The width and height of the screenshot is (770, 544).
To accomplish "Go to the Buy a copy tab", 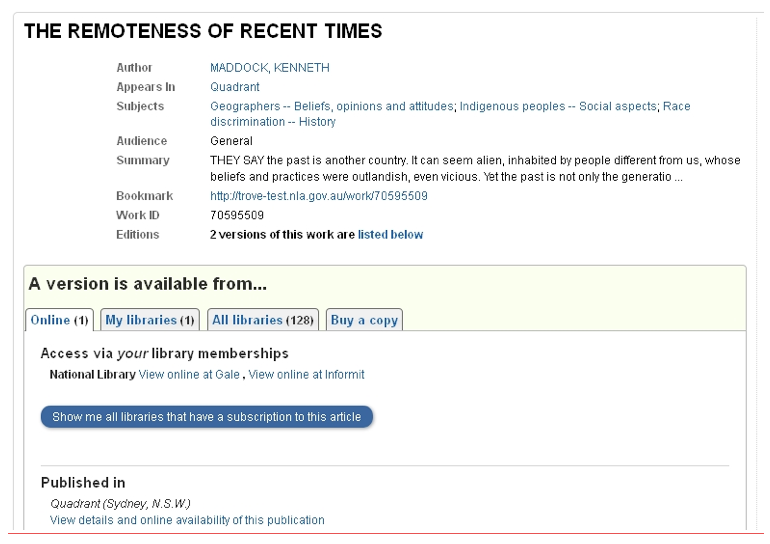I will point(364,320).
